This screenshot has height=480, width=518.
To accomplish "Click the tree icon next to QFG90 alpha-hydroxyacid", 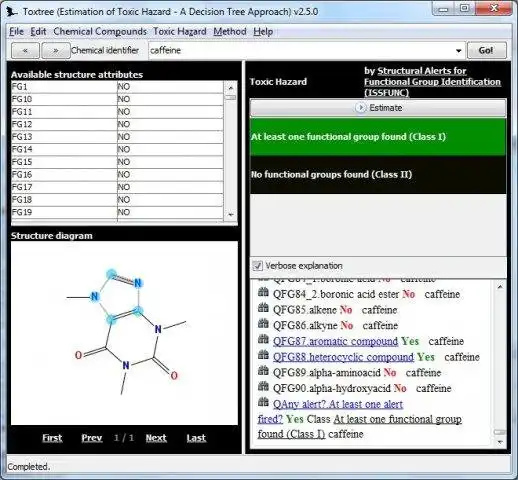I will 263,387.
